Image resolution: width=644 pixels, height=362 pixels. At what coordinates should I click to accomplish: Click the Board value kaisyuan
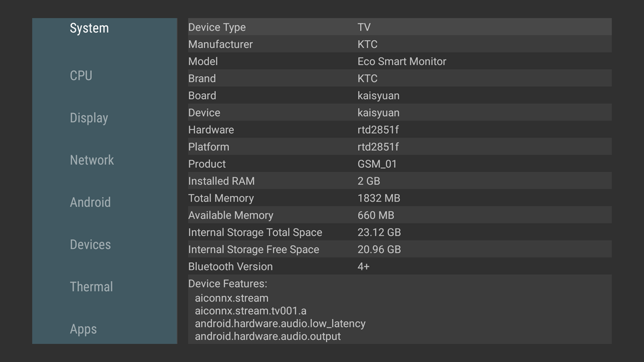pos(378,96)
